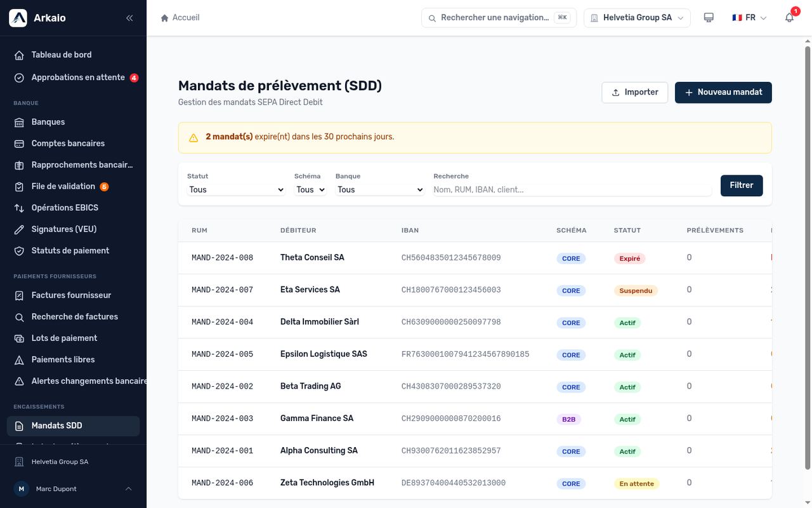Screen dimensions: 812x508
Task: Click the Recherche de factures magnifier icon
Action: (x=19, y=317)
